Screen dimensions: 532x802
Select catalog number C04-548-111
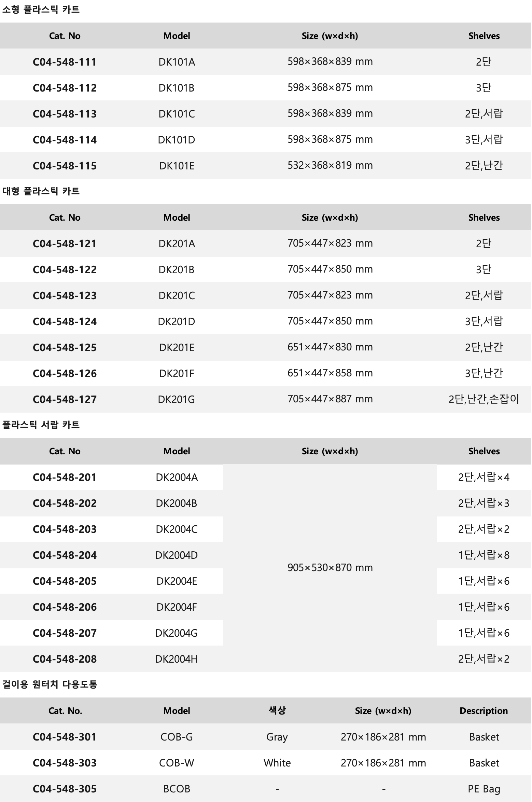point(65,62)
